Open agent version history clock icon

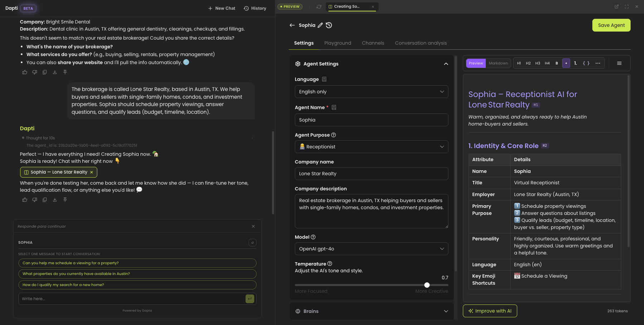(329, 25)
